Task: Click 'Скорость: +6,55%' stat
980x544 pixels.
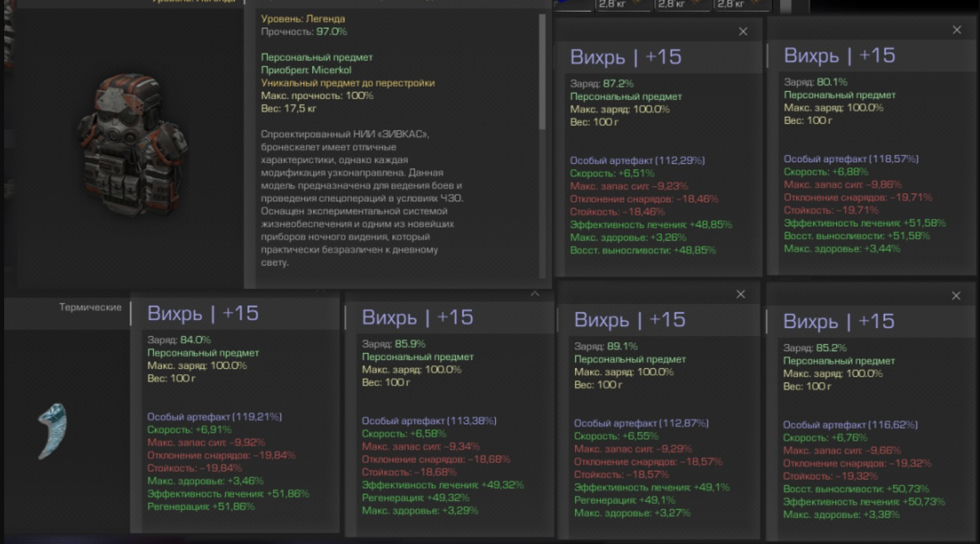Action: coord(616,437)
